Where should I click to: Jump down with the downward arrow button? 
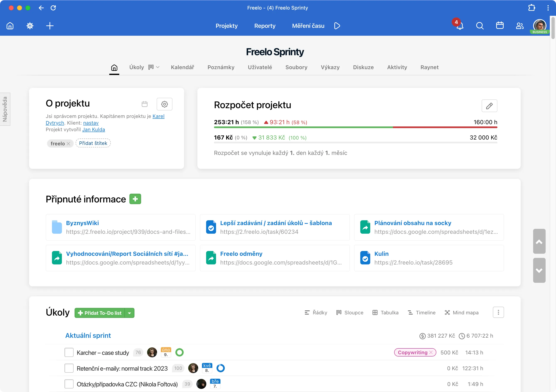point(539,270)
